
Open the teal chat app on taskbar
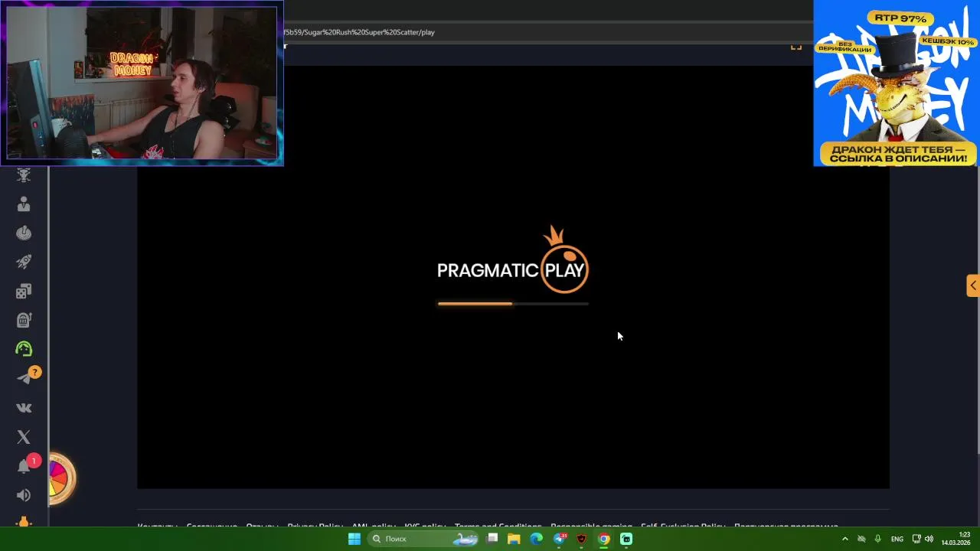pos(626,539)
